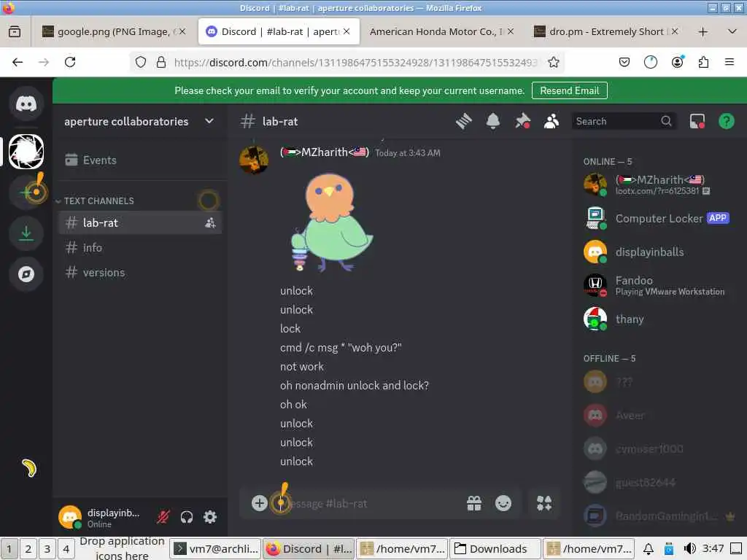
Task: Open the Download Apps icon in sidebar
Action: click(26, 233)
